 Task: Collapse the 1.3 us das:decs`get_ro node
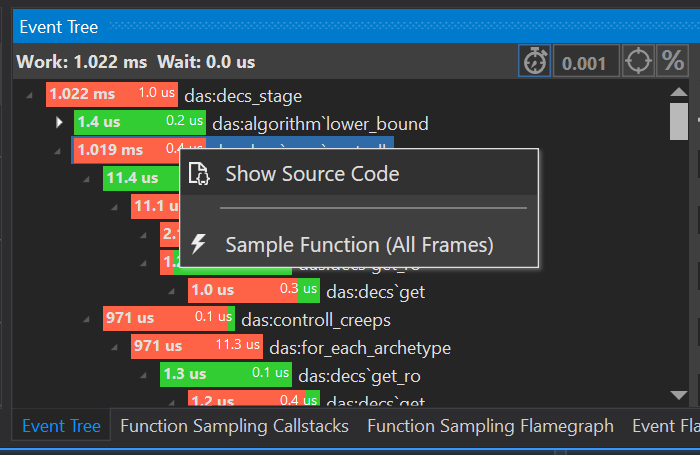point(143,375)
